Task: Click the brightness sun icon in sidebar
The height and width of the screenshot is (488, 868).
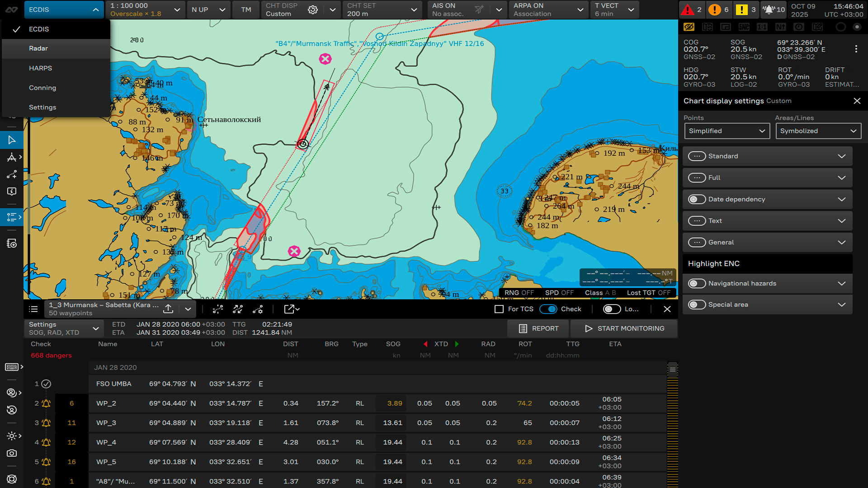Action: click(12, 436)
